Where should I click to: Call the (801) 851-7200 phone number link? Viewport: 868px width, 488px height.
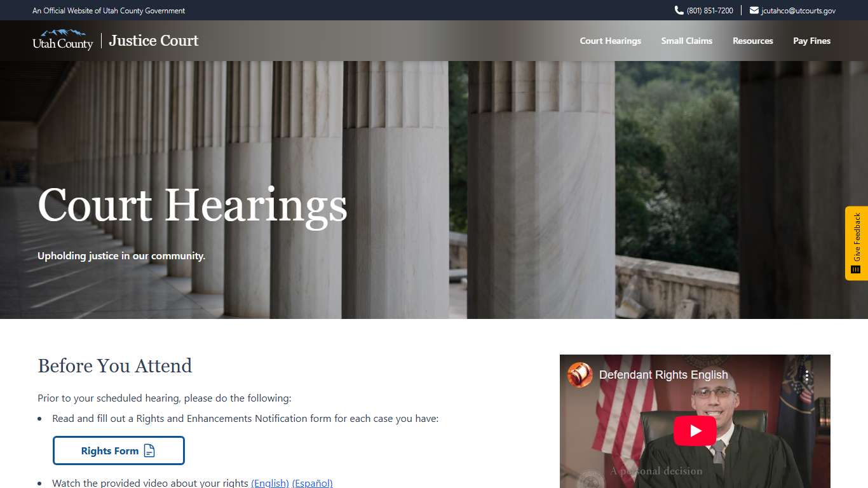pyautogui.click(x=710, y=11)
